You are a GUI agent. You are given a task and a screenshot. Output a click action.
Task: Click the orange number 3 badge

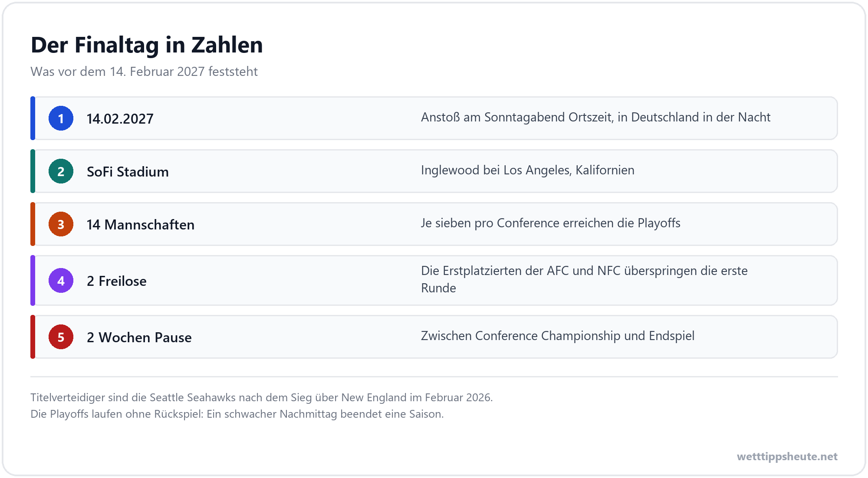click(x=61, y=224)
